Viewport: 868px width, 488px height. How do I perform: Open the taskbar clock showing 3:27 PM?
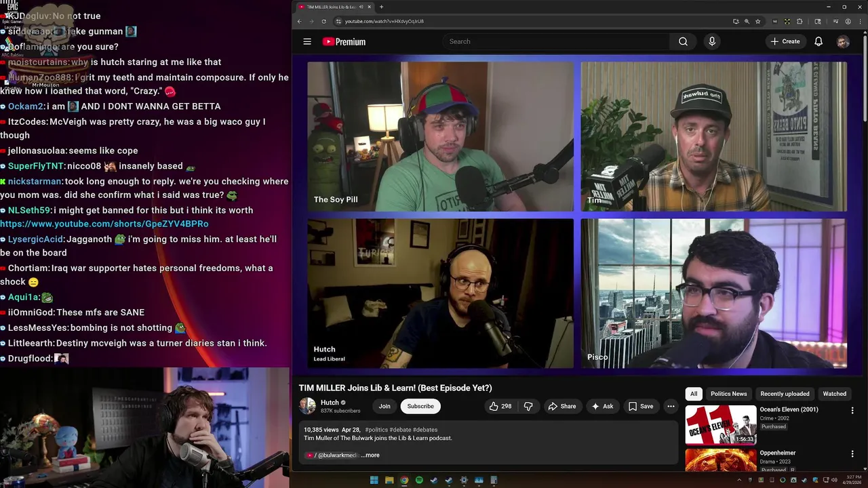pyautogui.click(x=854, y=481)
